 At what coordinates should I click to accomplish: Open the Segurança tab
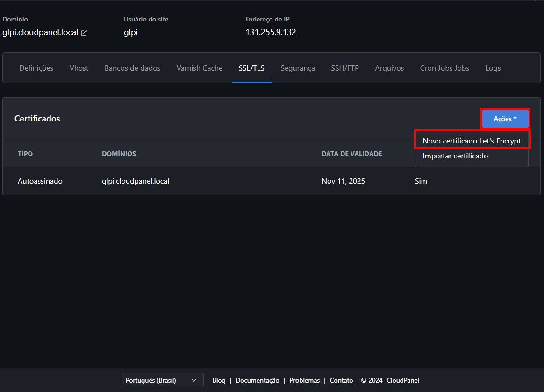[298, 68]
